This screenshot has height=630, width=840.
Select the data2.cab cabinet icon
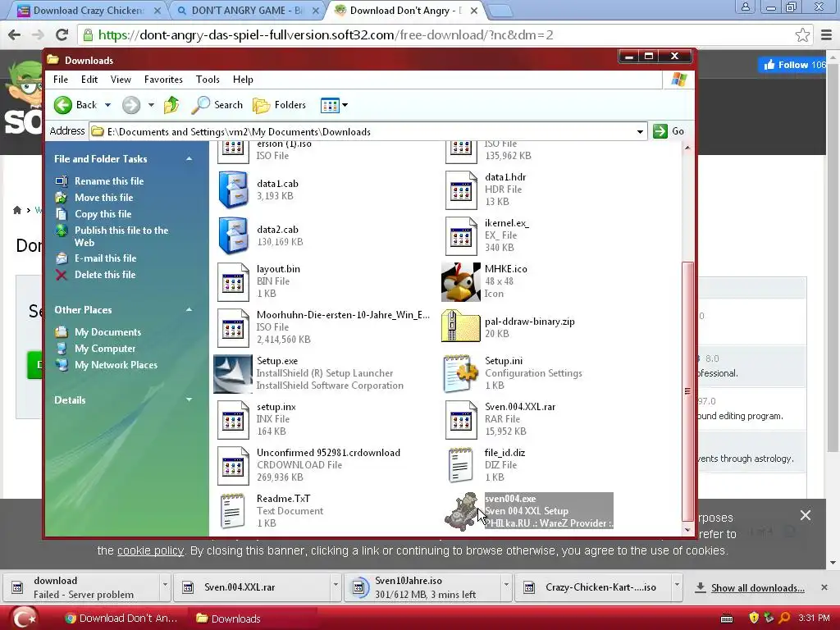tap(233, 235)
